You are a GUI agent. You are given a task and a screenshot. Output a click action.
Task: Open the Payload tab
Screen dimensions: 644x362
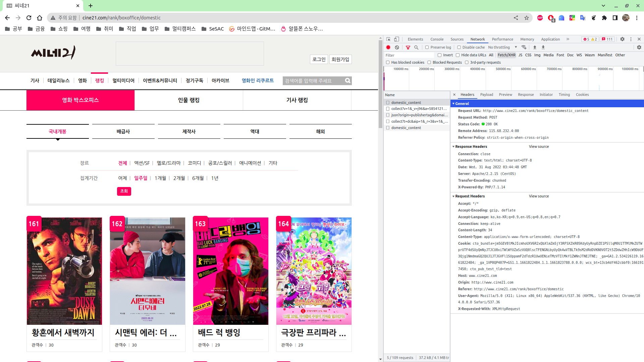pyautogui.click(x=486, y=95)
